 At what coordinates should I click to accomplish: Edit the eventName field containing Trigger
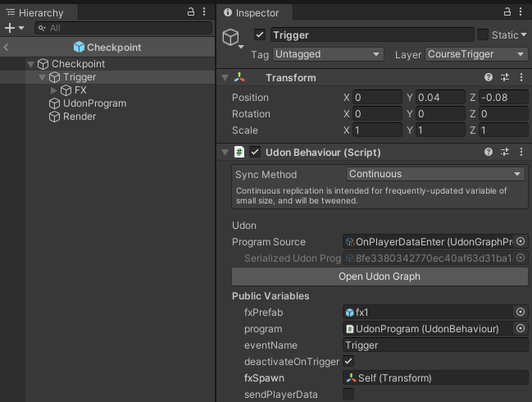[435, 345]
